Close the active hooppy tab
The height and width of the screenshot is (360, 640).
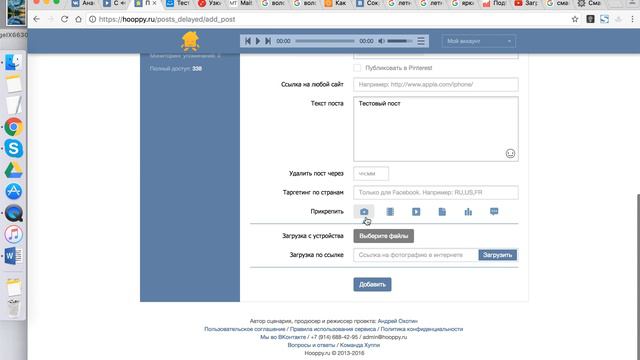(155, 3)
